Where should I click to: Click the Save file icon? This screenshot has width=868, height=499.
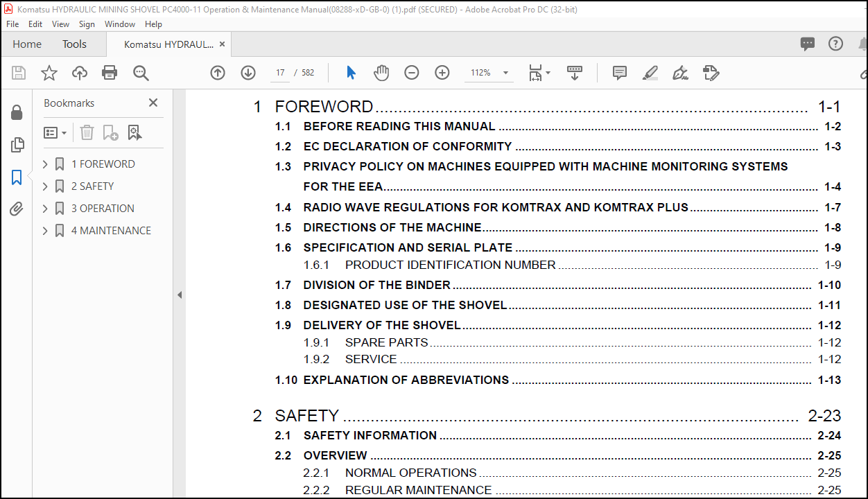pyautogui.click(x=19, y=73)
